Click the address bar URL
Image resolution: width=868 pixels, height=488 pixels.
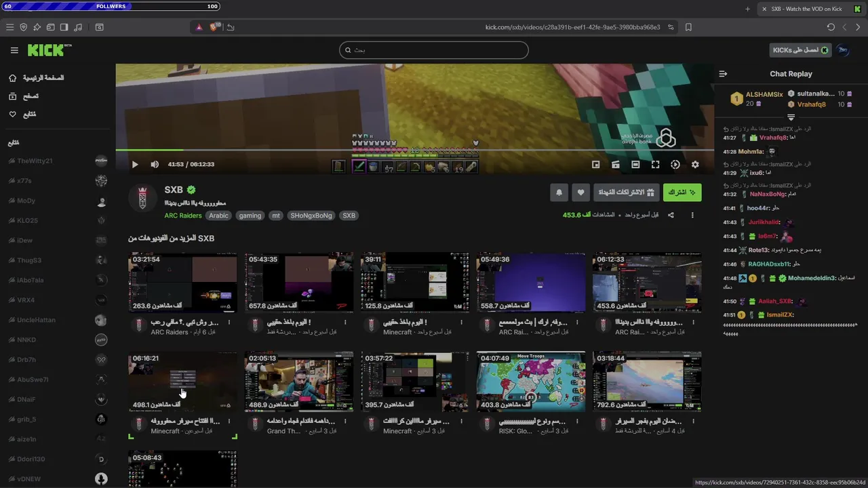[x=572, y=27]
